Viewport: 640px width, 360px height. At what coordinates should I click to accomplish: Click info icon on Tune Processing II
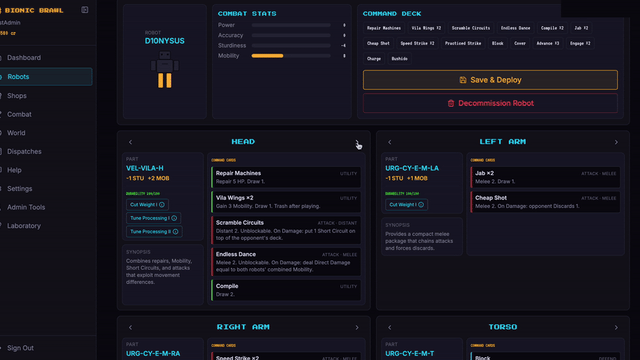point(176,231)
